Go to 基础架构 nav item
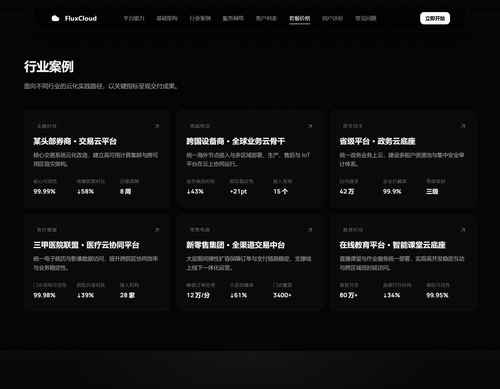The height and width of the screenshot is (389, 500). click(x=167, y=18)
